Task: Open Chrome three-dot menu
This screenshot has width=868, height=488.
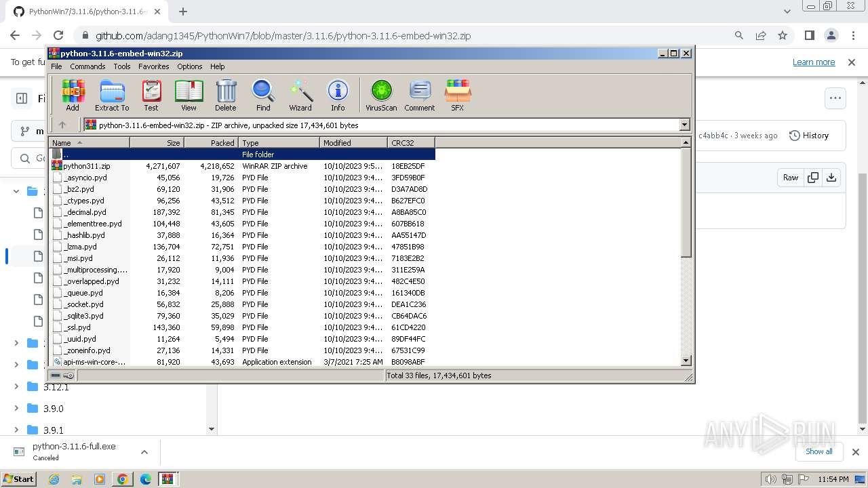Action: (x=852, y=35)
